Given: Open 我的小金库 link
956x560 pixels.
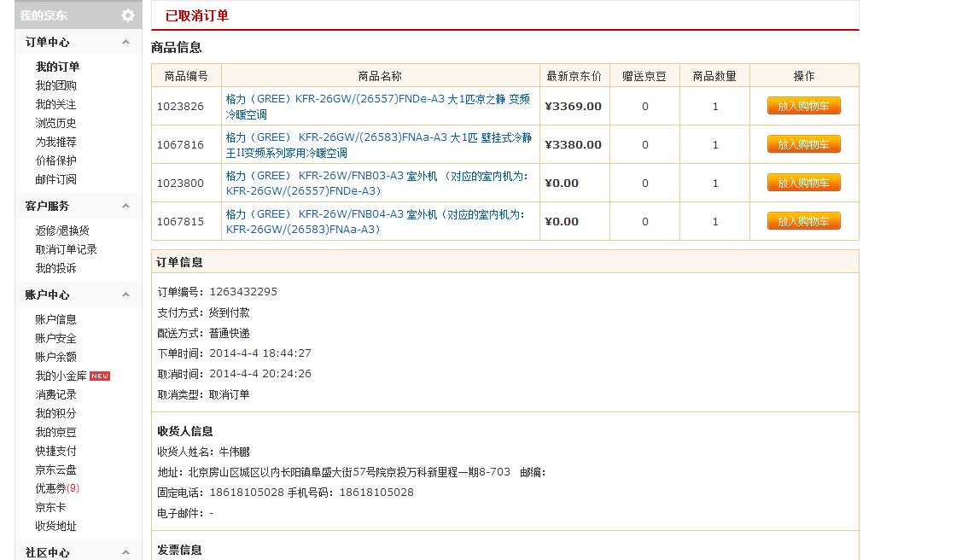Looking at the screenshot, I should (61, 376).
